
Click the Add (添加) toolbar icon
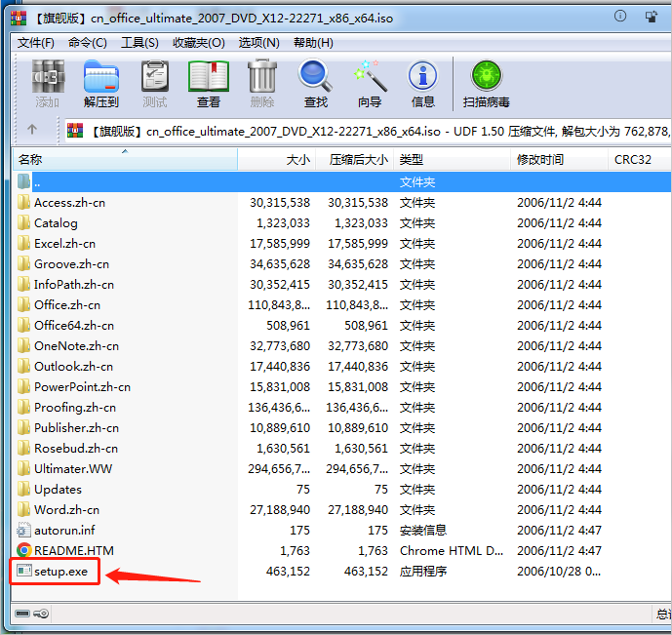(x=48, y=76)
